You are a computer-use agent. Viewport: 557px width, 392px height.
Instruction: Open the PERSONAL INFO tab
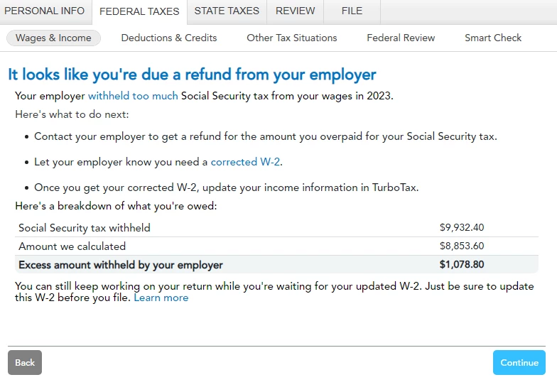(44, 11)
